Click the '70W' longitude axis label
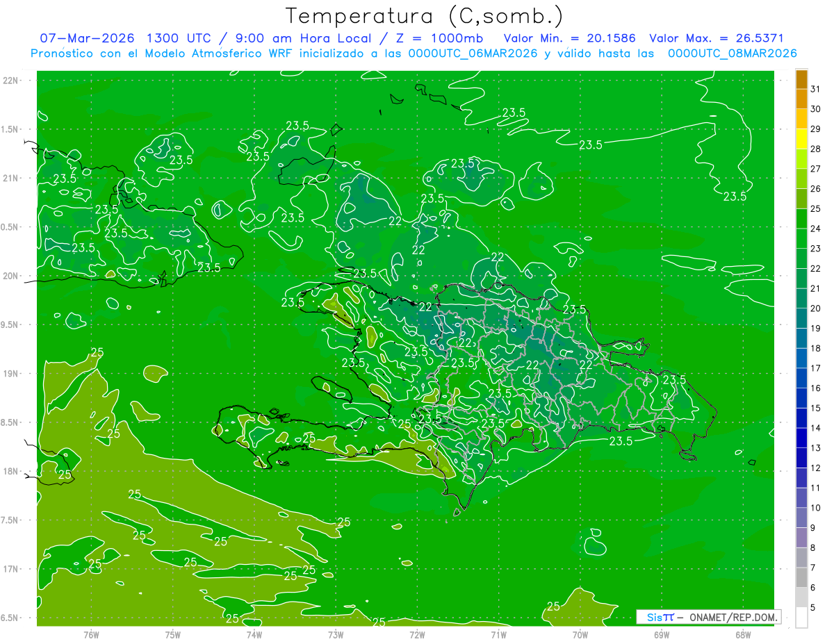 (x=580, y=634)
